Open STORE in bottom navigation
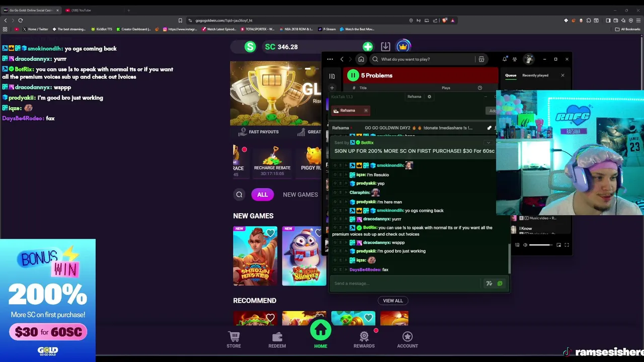The height and width of the screenshot is (362, 644). coord(233,340)
